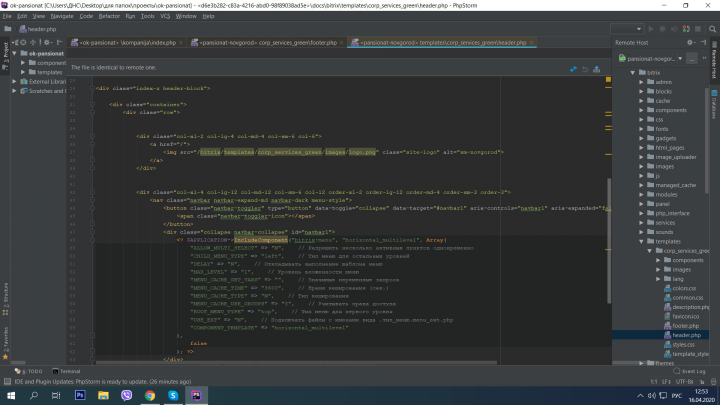Screen dimensions: 720x405
Task: Open File Explorer from the taskbar
Action: (x=103, y=395)
